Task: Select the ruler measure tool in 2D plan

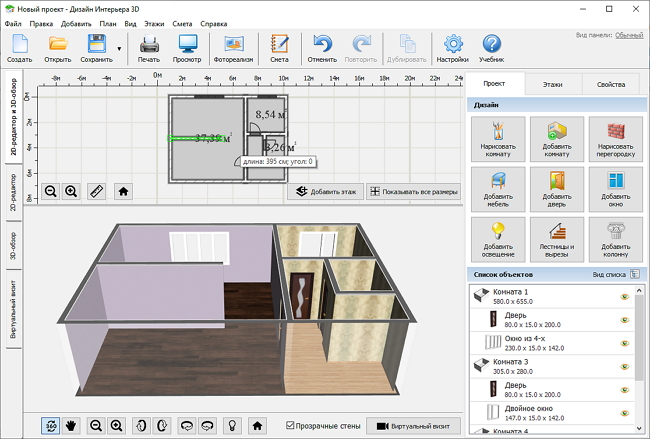Action: (97, 190)
